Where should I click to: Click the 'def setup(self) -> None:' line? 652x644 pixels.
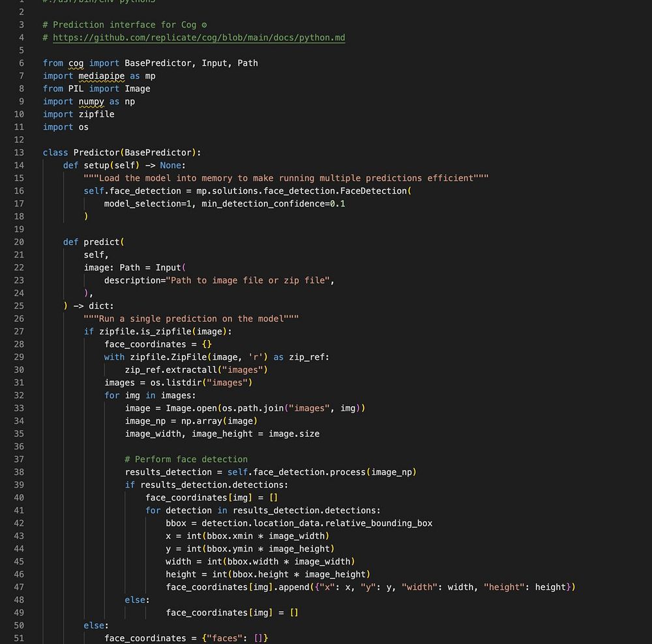(x=125, y=166)
